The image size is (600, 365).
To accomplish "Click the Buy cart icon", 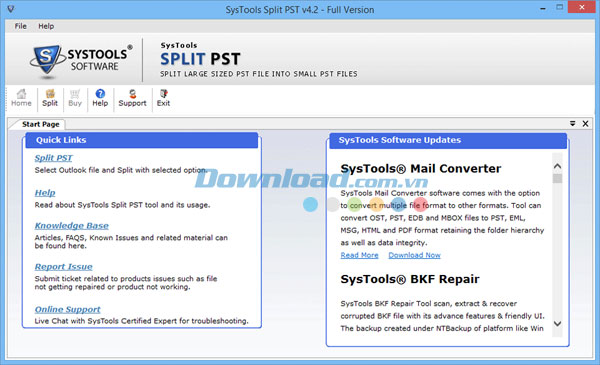I will pyautogui.click(x=75, y=98).
